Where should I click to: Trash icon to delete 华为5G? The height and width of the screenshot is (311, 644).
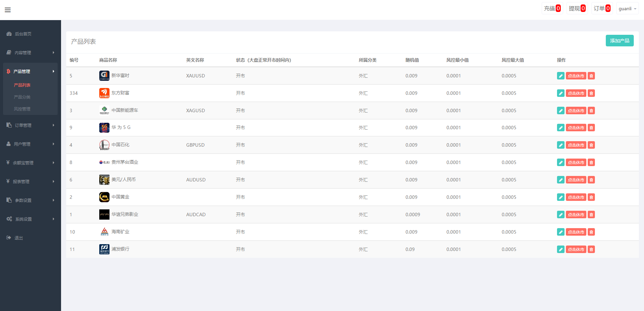click(591, 128)
